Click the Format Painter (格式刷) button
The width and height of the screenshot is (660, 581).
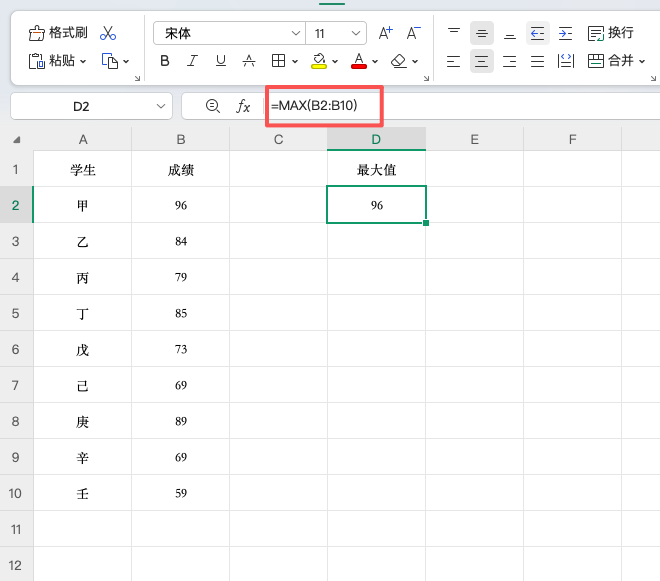click(x=58, y=33)
